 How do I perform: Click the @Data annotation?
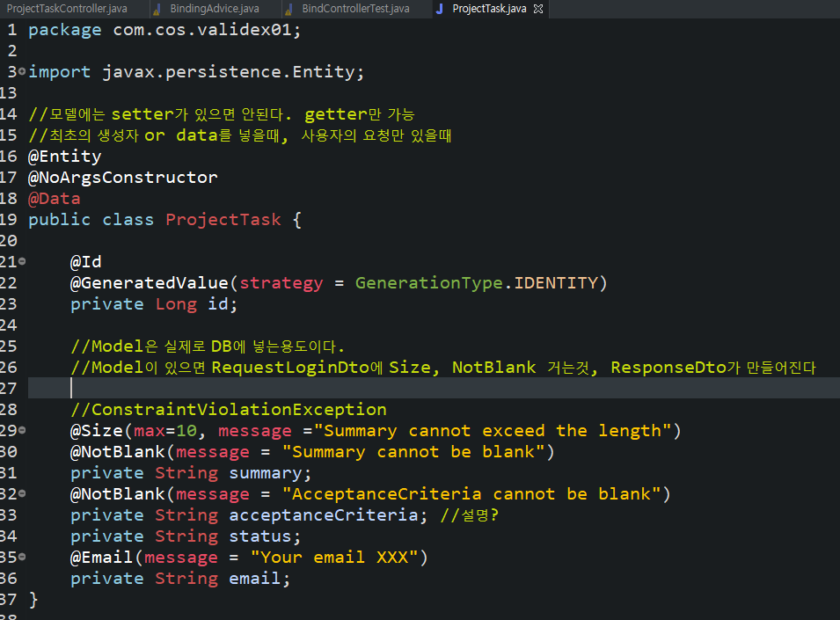click(55, 199)
